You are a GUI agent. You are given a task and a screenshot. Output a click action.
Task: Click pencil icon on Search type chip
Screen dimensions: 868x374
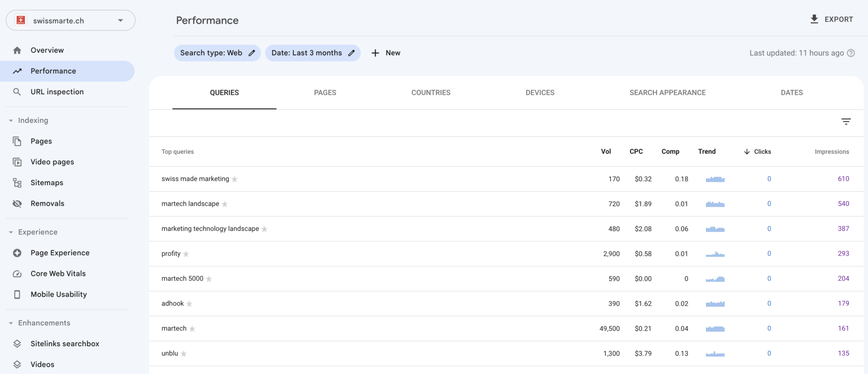[x=252, y=53]
